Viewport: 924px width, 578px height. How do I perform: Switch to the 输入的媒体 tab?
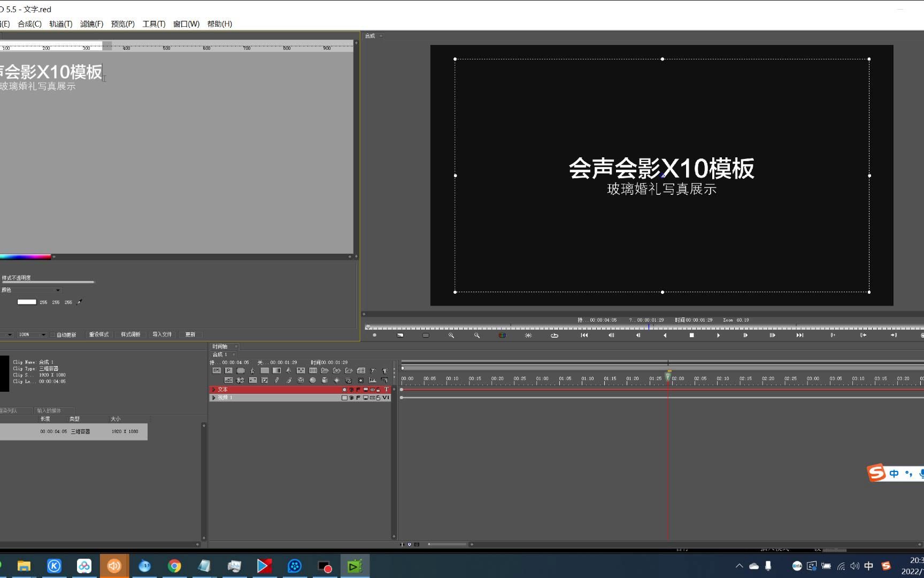(48, 410)
